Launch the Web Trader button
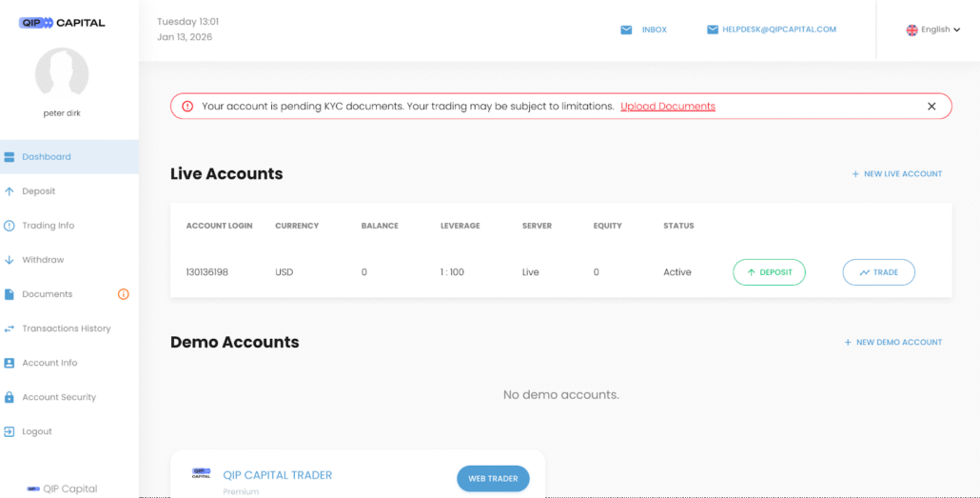The width and height of the screenshot is (980, 498). pyautogui.click(x=493, y=479)
